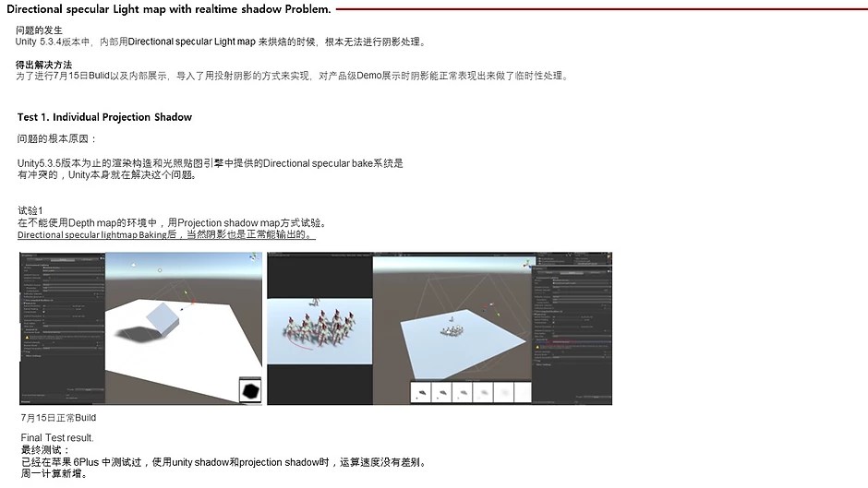Click the round light gizmo above the cube
Screen dimensions: 868x488
[x=160, y=270]
